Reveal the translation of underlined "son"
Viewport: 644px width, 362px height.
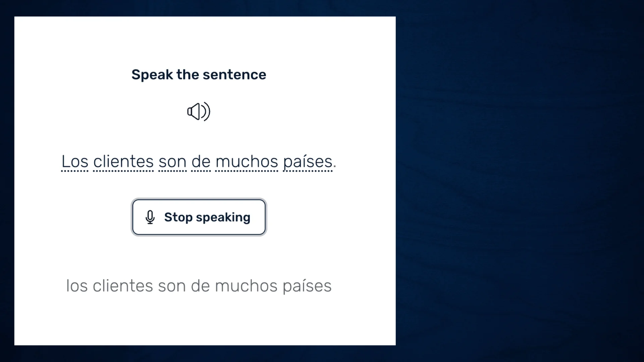point(172,162)
